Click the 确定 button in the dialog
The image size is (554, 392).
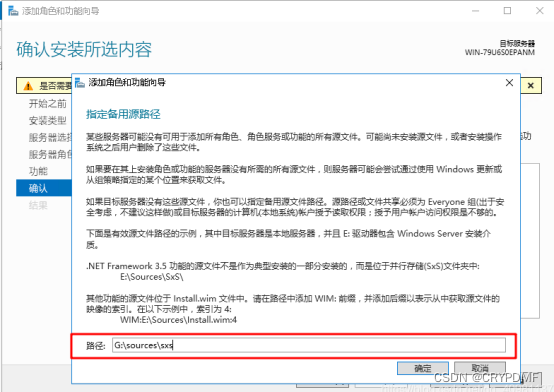(423, 368)
